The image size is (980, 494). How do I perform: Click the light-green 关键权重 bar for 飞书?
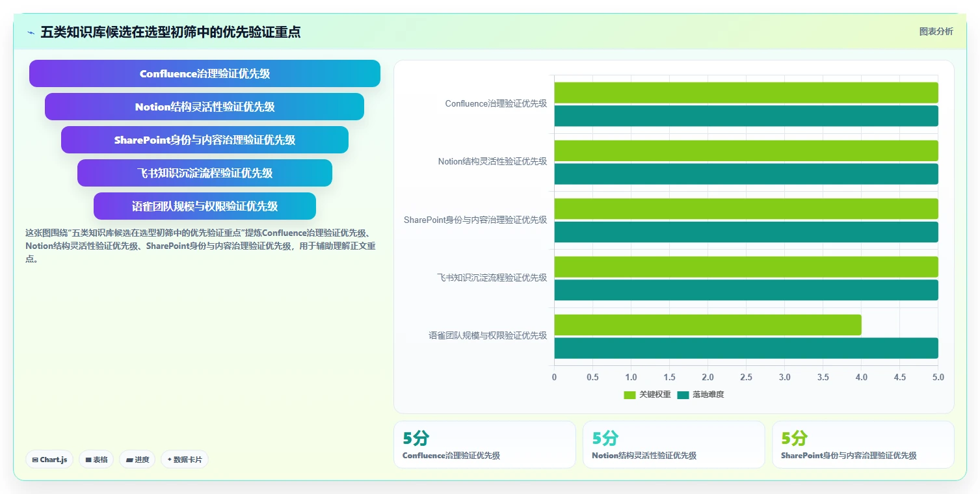coord(746,266)
